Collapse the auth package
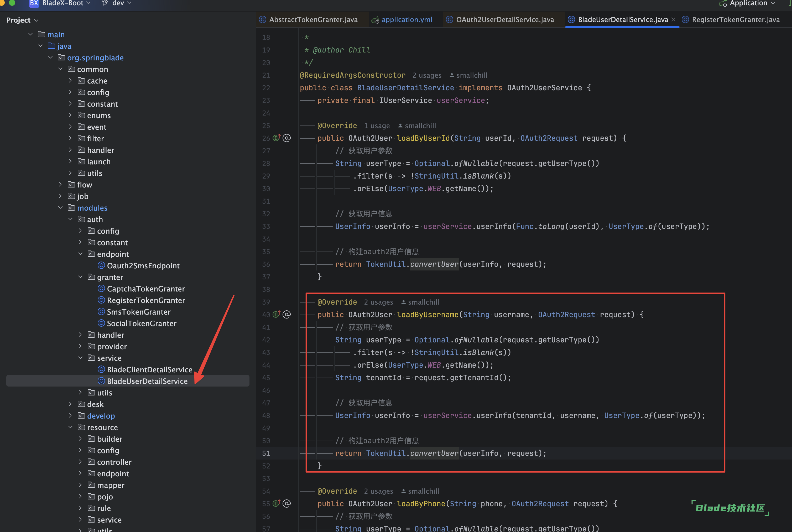Image resolution: width=792 pixels, height=532 pixels. click(70, 219)
